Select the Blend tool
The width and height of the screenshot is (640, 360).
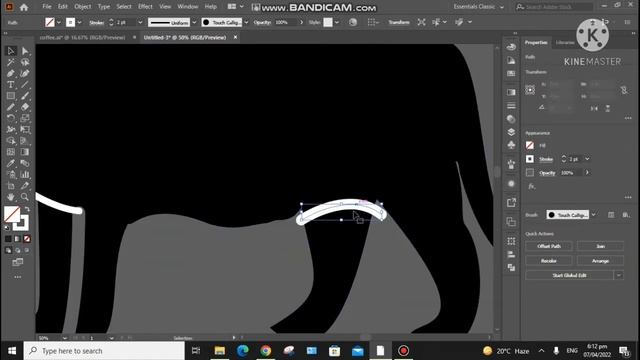(x=25, y=163)
